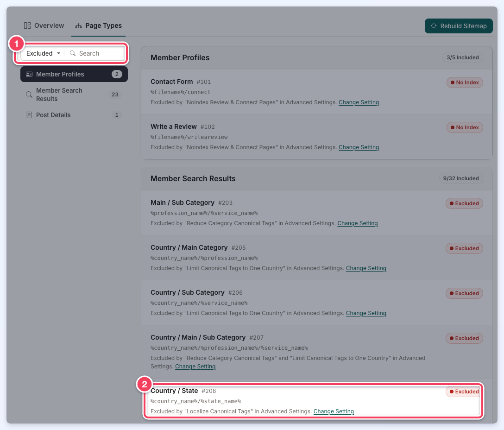
Task: Open Change Setting link for Country / Main / Sub Category
Action: [x=195, y=367]
